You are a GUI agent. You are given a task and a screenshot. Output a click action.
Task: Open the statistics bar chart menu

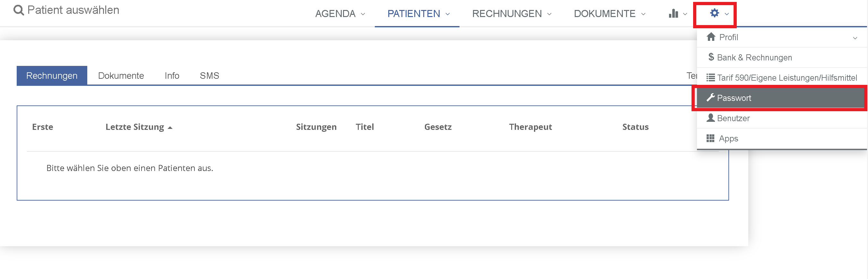point(673,14)
